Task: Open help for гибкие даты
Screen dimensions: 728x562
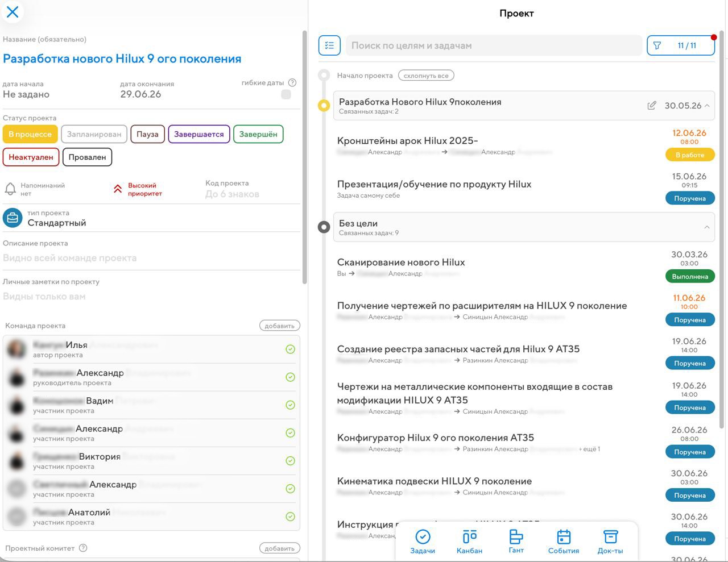Action: pos(292,82)
